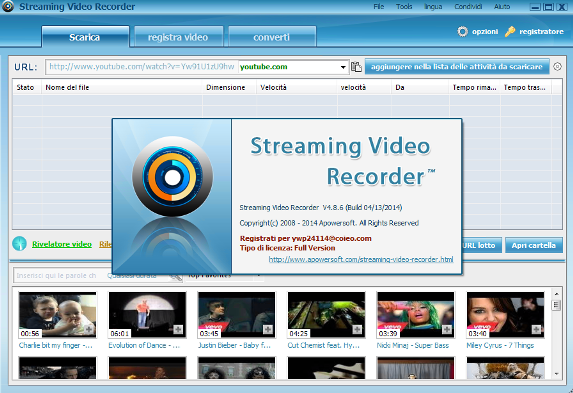This screenshot has height=393, width=573.
Task: Click 'Miley Cyrus - 7 Things' title text
Action: [x=500, y=345]
